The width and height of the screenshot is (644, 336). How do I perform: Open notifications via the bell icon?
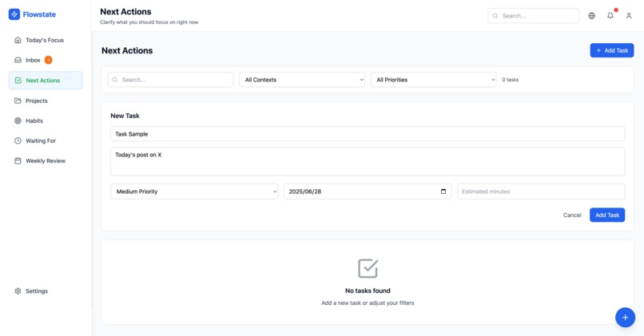click(610, 16)
